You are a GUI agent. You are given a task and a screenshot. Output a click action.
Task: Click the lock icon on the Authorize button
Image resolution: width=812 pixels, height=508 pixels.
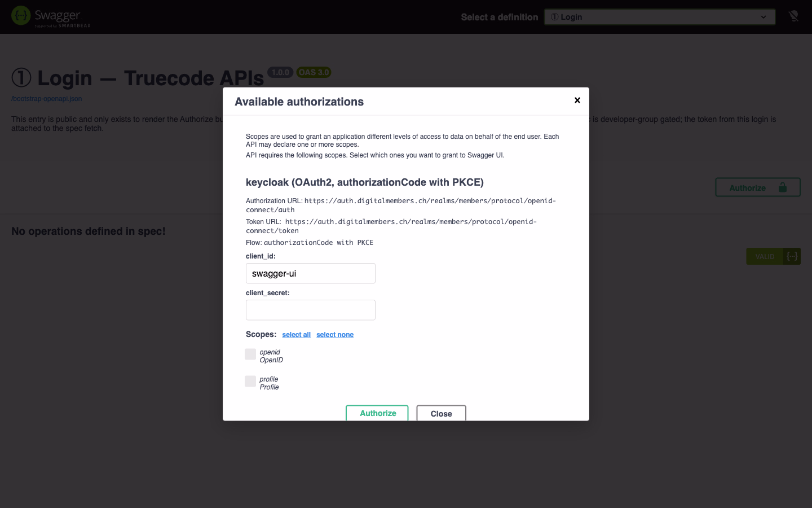783,187
